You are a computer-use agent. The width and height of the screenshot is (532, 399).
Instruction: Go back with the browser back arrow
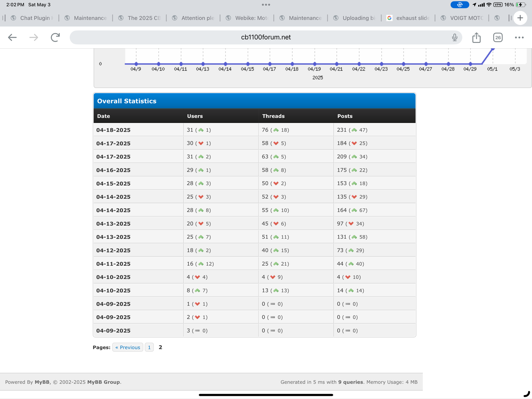tap(12, 37)
